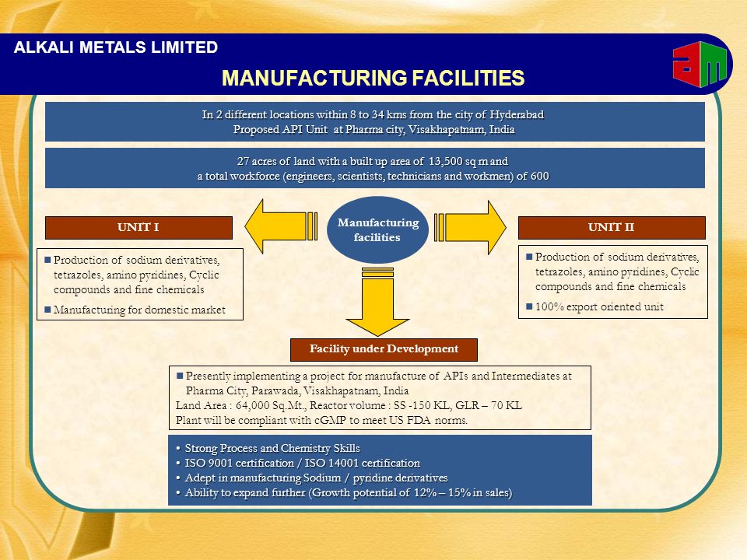Click '100% export oriented unit' bullet text
The height and width of the screenshot is (560, 747).
point(599,306)
